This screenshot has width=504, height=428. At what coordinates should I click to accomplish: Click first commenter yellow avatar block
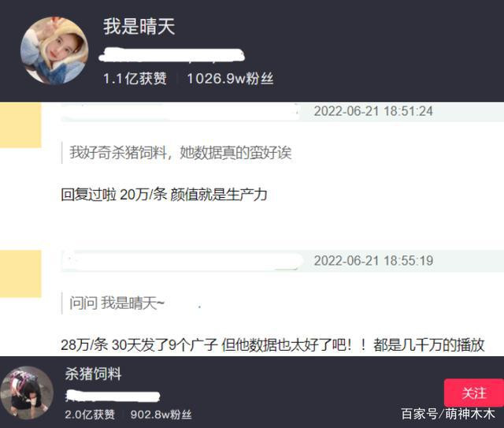(20, 125)
